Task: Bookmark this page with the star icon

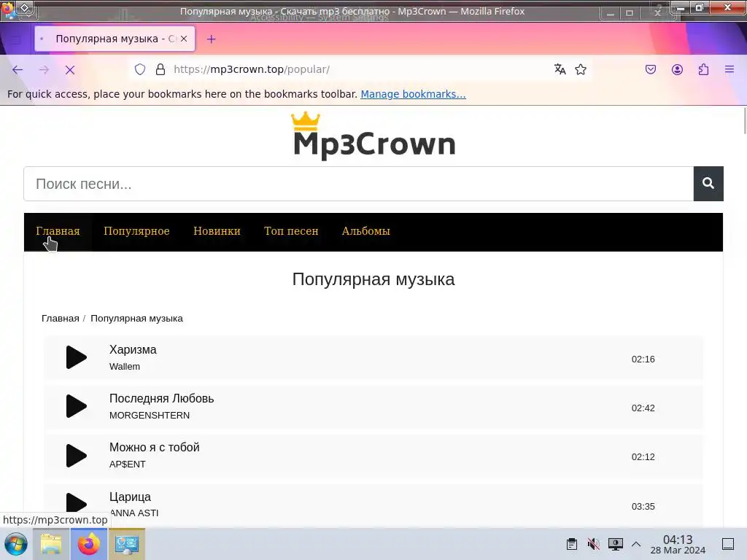Action: (581, 69)
